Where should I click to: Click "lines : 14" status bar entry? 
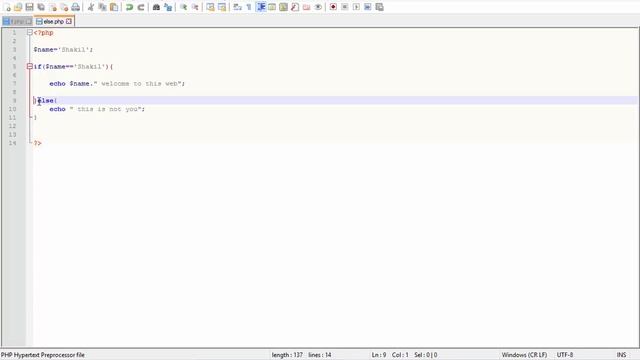click(320, 355)
